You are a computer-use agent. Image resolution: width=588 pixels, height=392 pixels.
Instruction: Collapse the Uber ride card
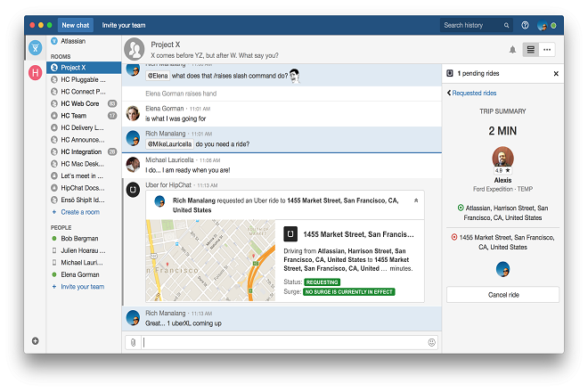416,200
